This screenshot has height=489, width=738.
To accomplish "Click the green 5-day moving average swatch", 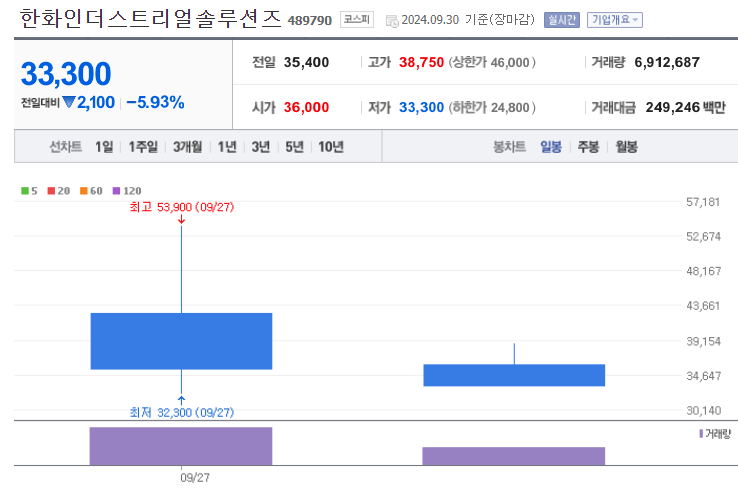I will click(x=25, y=191).
